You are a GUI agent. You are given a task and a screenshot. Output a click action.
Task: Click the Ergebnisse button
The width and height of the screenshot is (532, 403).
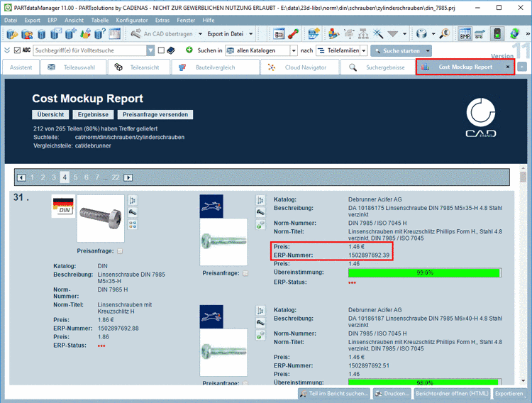(x=94, y=115)
